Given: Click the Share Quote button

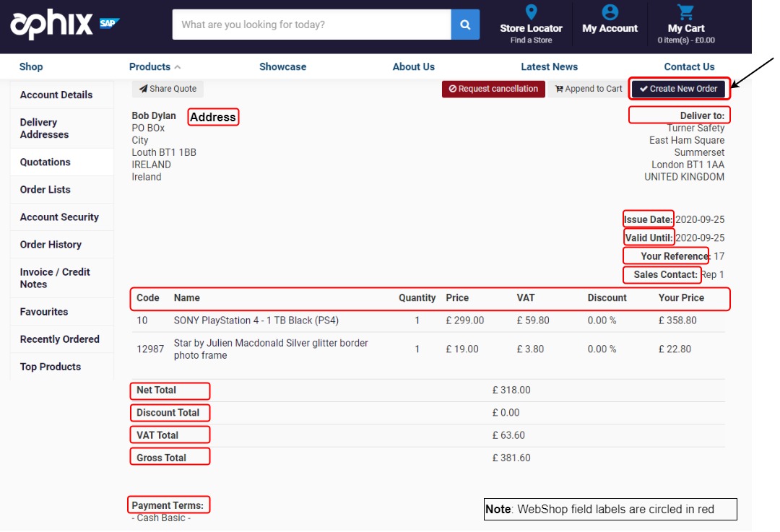Looking at the screenshot, I should pos(168,89).
